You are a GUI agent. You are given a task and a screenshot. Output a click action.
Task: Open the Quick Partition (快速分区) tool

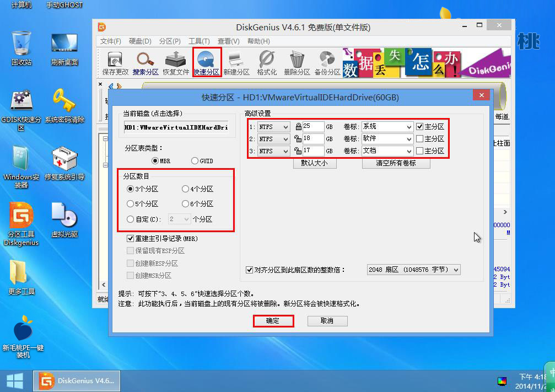207,63
